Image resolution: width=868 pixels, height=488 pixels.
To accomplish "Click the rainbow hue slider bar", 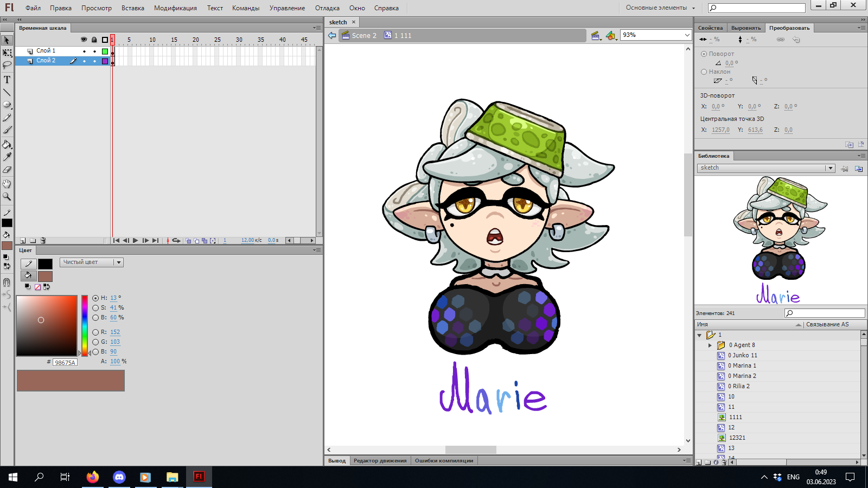I will pyautogui.click(x=85, y=325).
